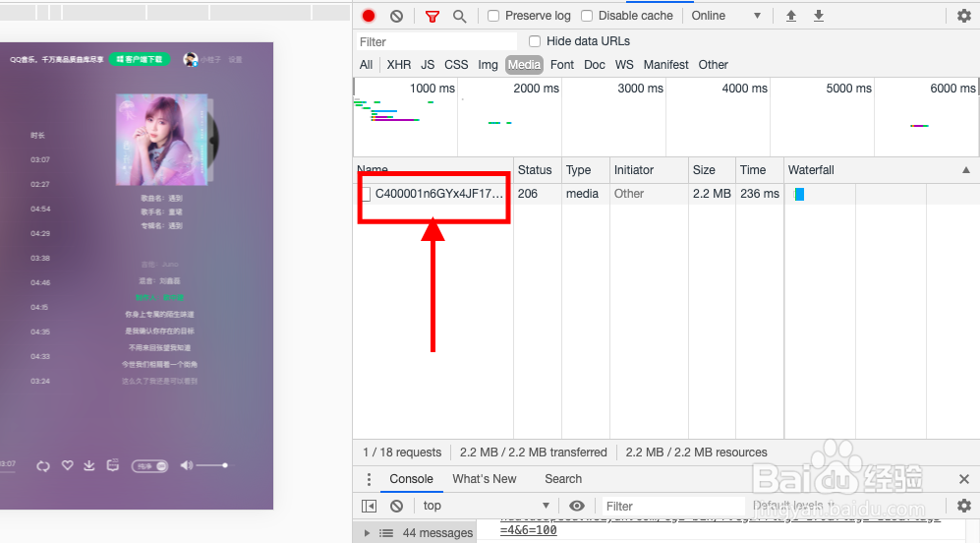Toggle the pure mode switch in the player
This screenshot has height=543, width=980.
149,466
